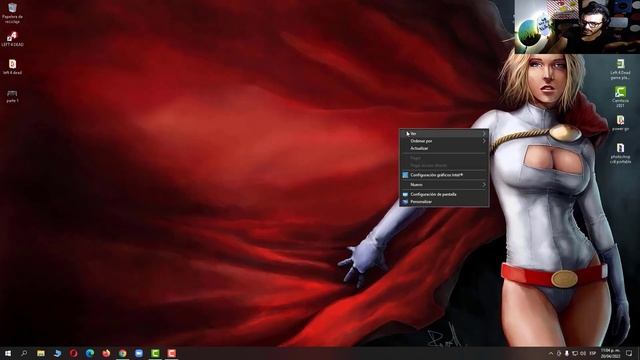
Task: Expand arrow beside Ver entry
Action: (x=484, y=133)
